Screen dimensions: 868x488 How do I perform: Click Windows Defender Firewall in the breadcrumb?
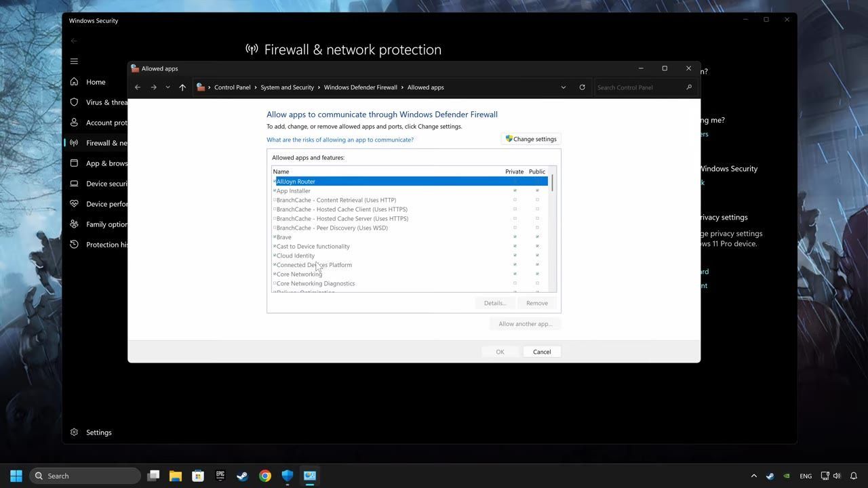click(361, 87)
